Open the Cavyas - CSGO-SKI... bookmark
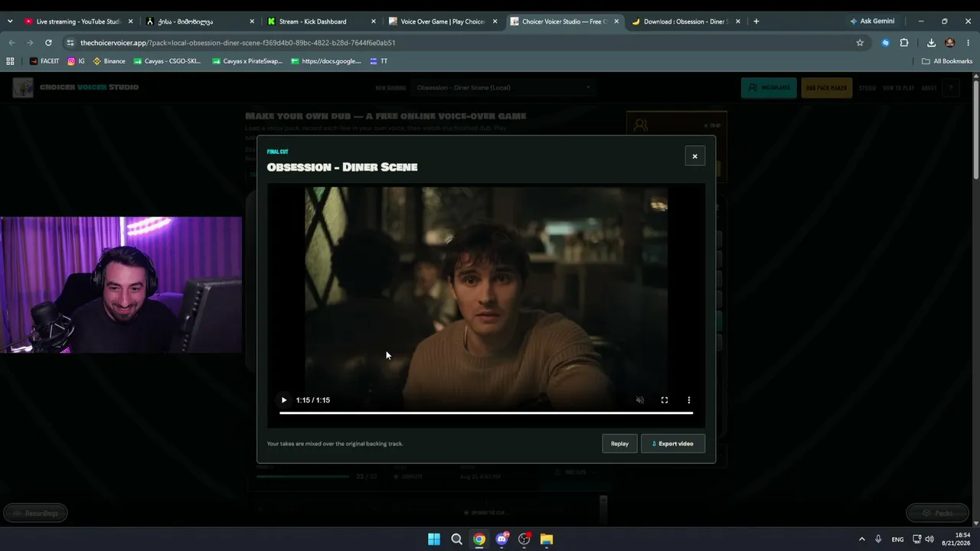980x551 pixels. tap(167, 61)
